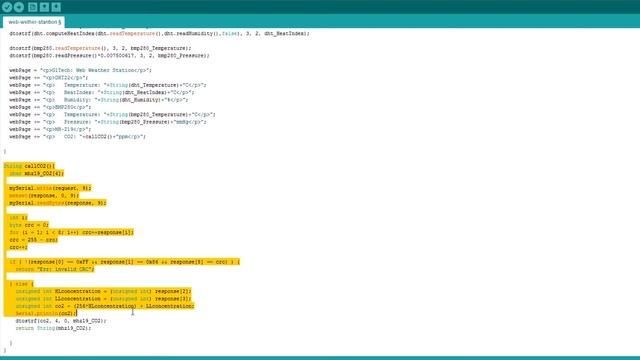Click the webPage = GITech Web Weather Station line

pos(80,70)
